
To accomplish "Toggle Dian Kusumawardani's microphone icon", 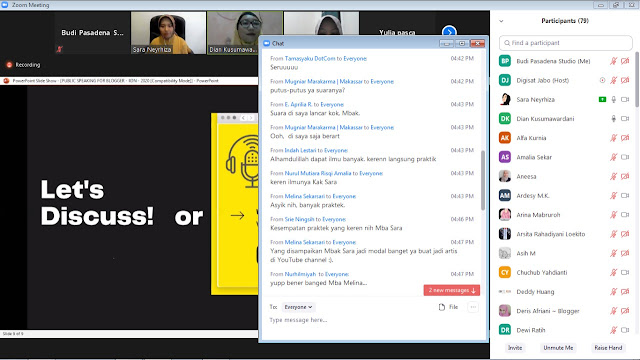I will pos(613,118).
